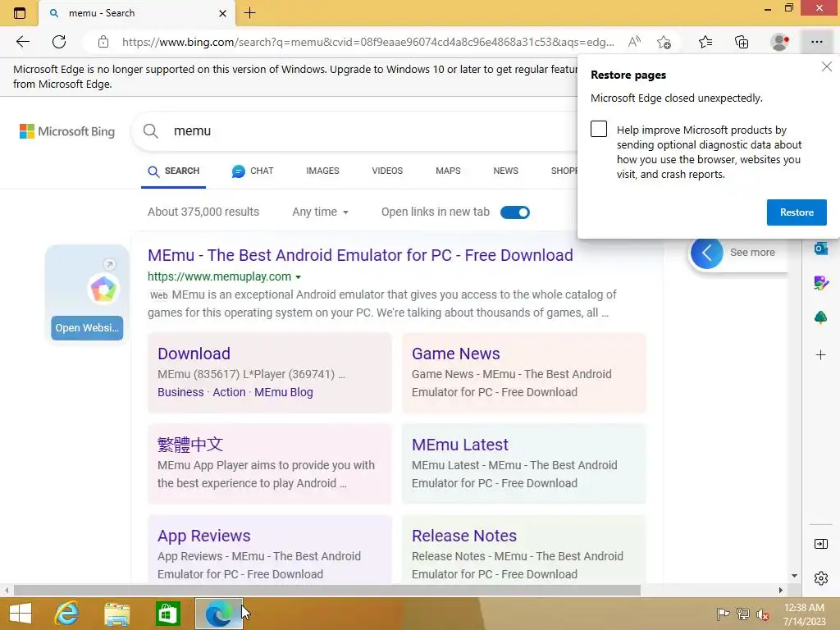Open the Collections icon
Viewport: 840px width, 630px height.
pyautogui.click(x=742, y=42)
